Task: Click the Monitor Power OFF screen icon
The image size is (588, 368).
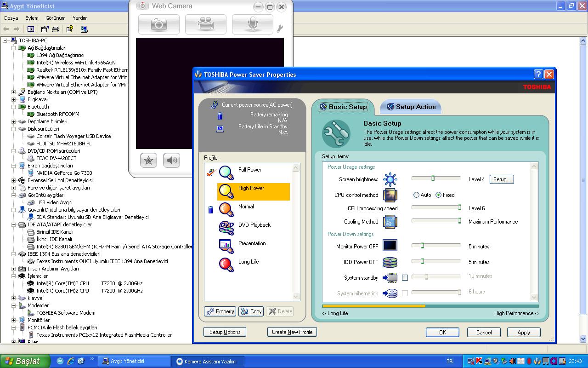Action: click(390, 246)
